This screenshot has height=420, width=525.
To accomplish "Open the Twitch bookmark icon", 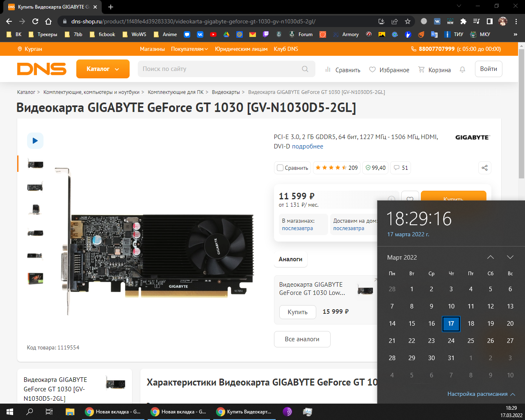I will 266,34.
